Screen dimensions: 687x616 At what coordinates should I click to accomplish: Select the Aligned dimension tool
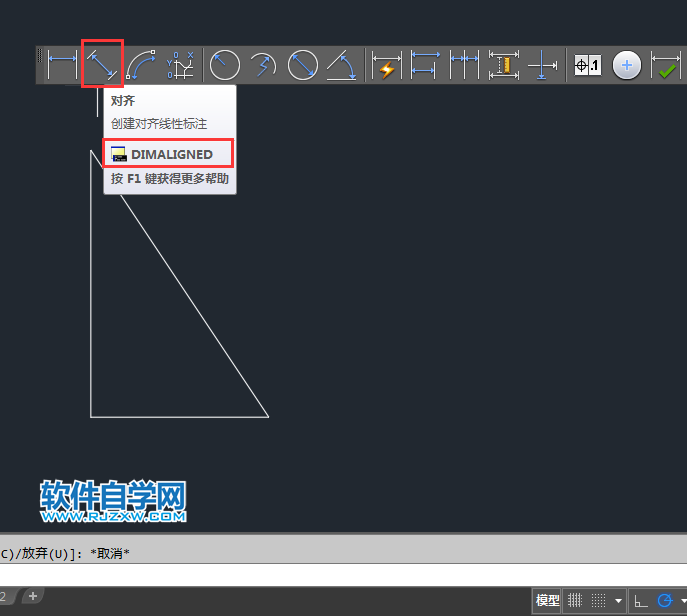pos(102,65)
